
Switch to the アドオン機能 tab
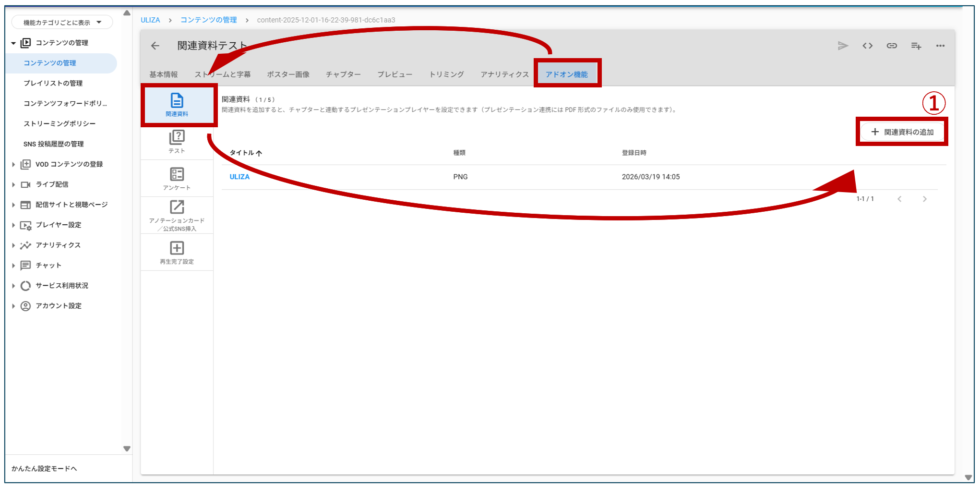[x=566, y=74]
